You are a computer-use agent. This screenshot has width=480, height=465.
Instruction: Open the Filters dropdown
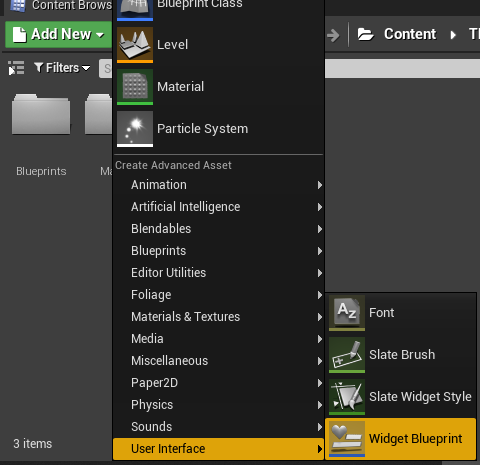pyautogui.click(x=62, y=68)
